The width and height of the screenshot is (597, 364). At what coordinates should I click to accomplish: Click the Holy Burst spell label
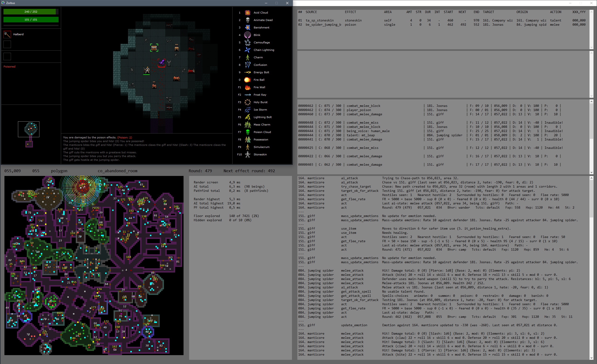tap(260, 102)
